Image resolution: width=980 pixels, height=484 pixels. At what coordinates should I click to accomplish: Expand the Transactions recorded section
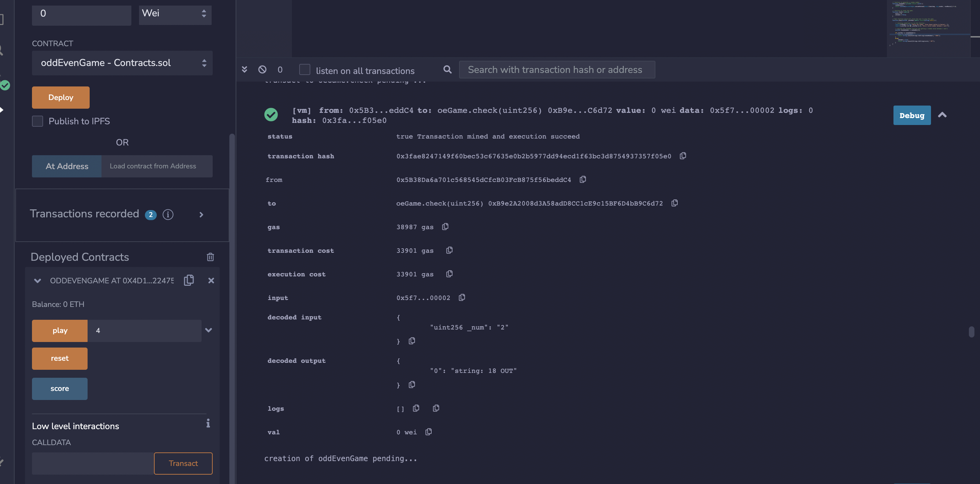[x=201, y=215]
